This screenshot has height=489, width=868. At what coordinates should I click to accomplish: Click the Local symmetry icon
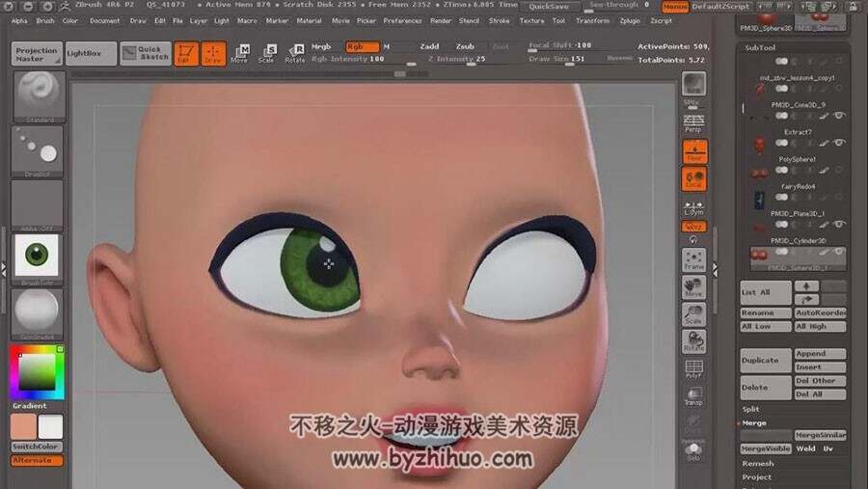[694, 179]
